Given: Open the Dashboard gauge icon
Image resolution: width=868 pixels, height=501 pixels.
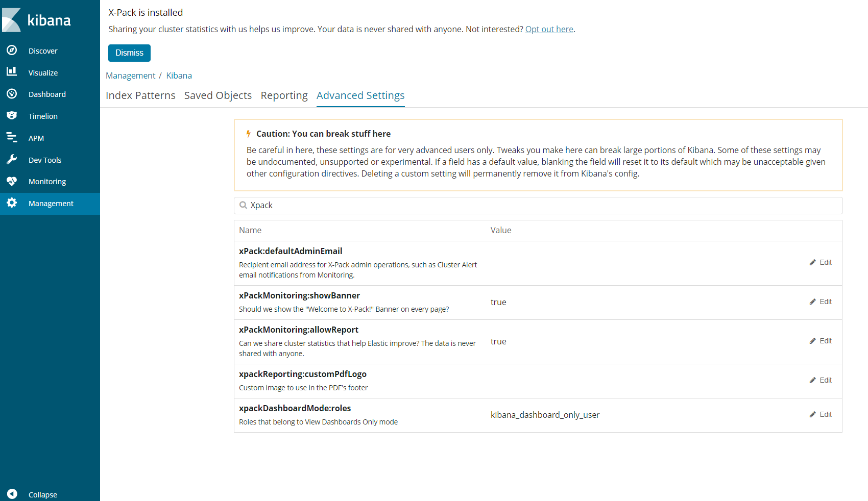Looking at the screenshot, I should pos(12,94).
